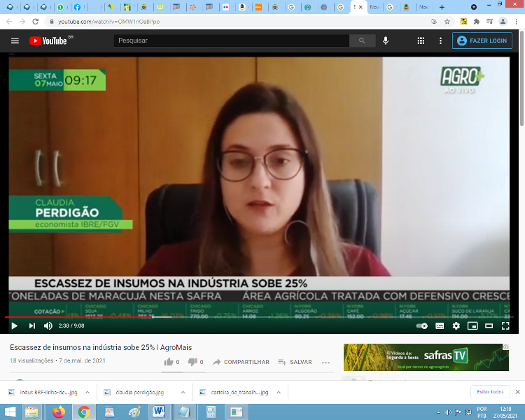
Task: Open the tab search dropdown
Action: pyautogui.click(x=474, y=7)
